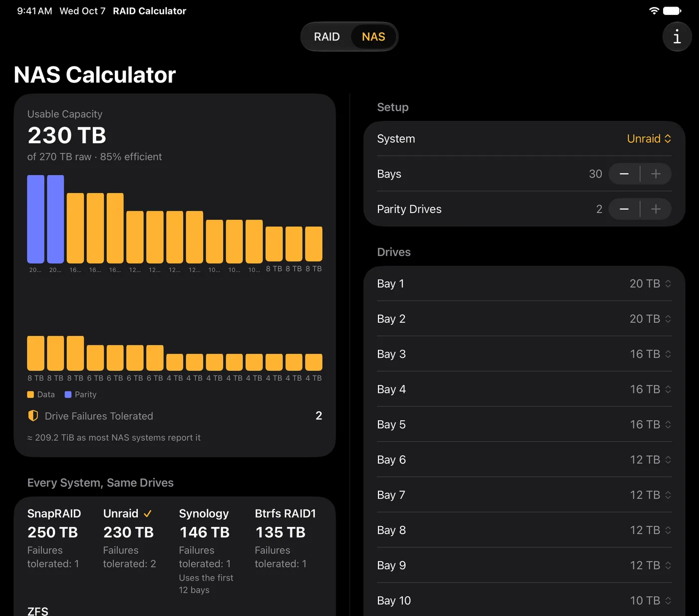Increase the Parity Drives count
699x616 pixels.
[x=656, y=209]
